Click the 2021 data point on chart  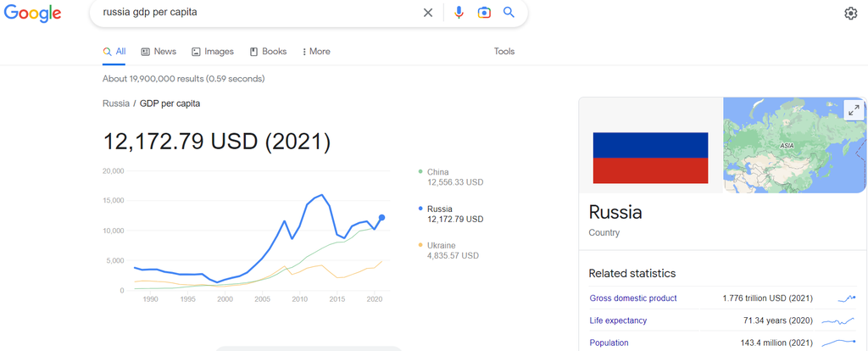tap(382, 218)
